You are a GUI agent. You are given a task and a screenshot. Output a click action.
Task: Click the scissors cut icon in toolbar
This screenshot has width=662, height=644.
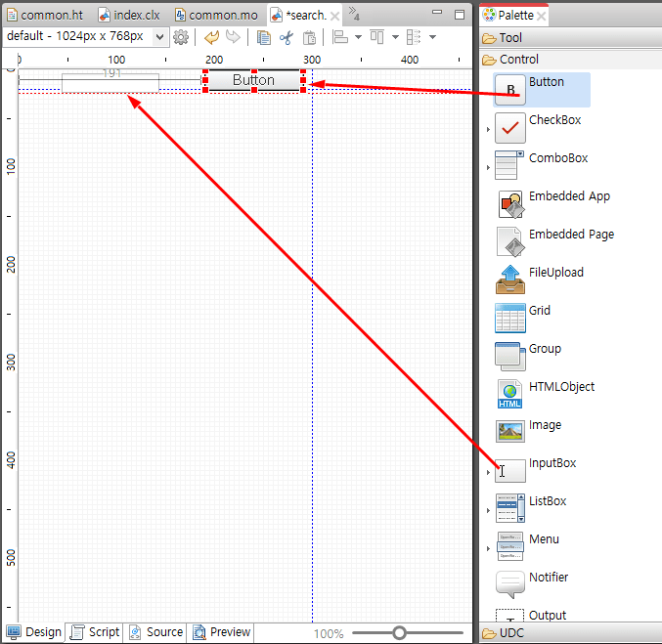286,37
